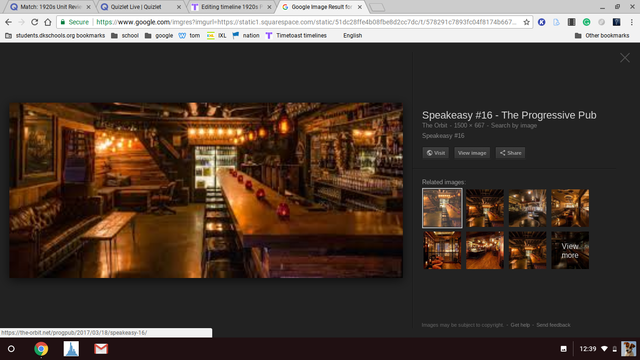Open the students.dkschools.org bookmarks folder

click(55, 36)
